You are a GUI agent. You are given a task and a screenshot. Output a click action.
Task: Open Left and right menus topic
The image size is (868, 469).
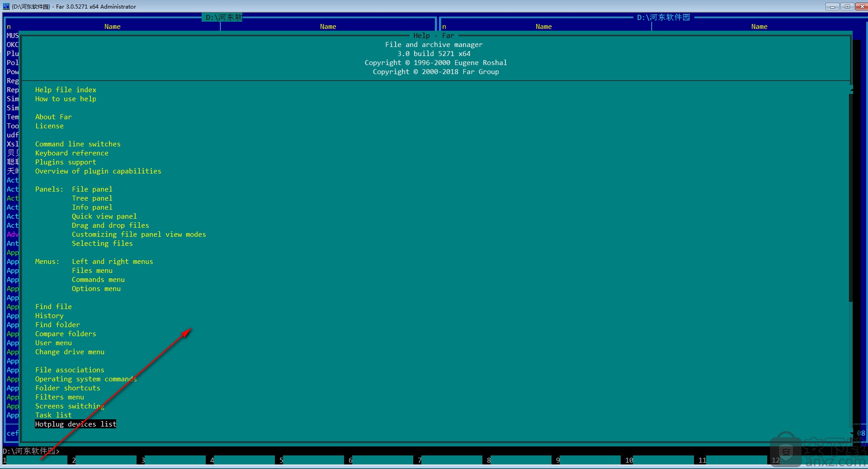(x=113, y=262)
